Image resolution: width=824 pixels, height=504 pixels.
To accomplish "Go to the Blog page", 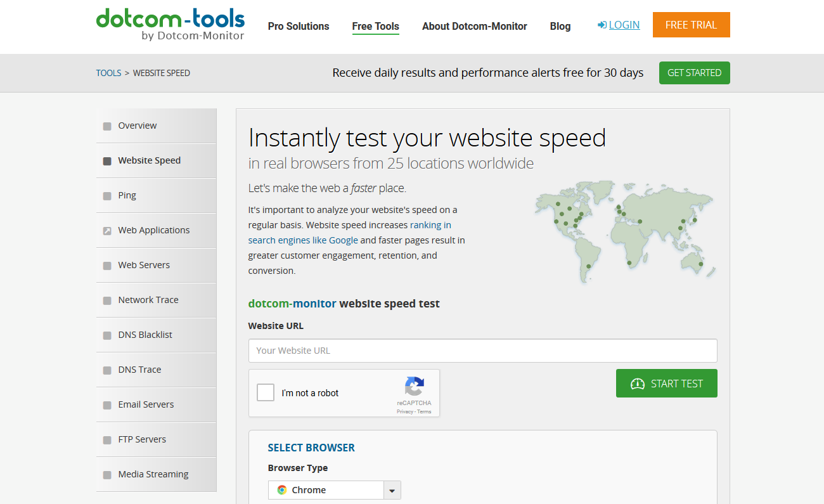I will point(560,26).
